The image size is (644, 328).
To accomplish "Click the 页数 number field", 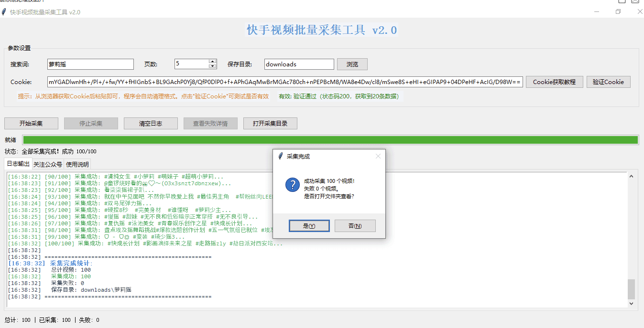I will coord(192,64).
